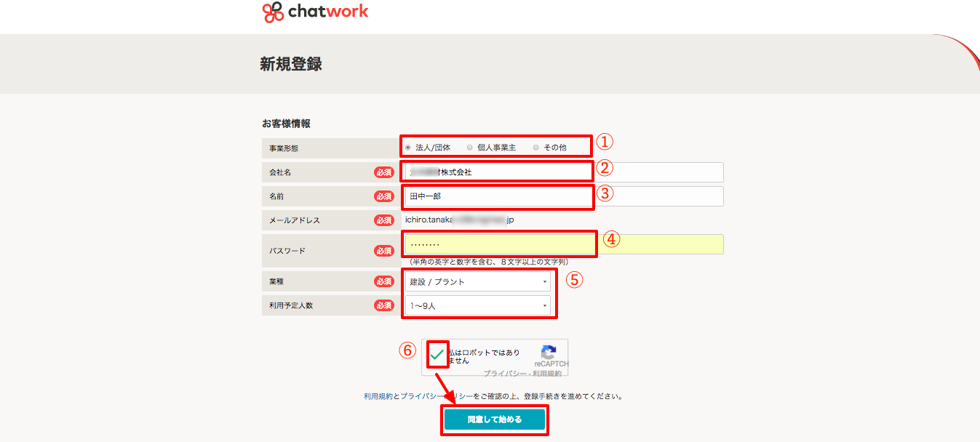980x442 pixels.
Task: Select the 個人事業主 radio button
Action: pyautogui.click(x=469, y=146)
